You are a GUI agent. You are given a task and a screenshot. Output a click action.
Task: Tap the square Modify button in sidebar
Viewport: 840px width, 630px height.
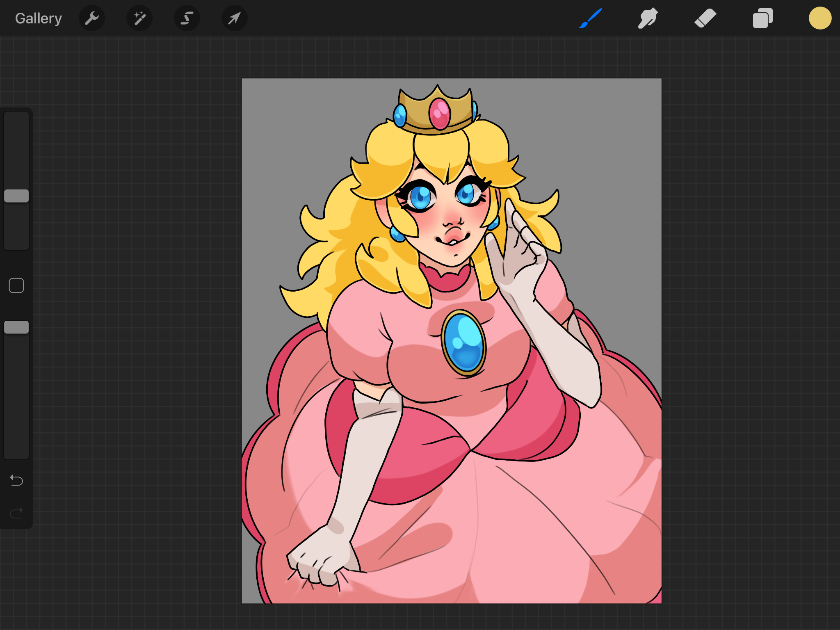point(16,285)
